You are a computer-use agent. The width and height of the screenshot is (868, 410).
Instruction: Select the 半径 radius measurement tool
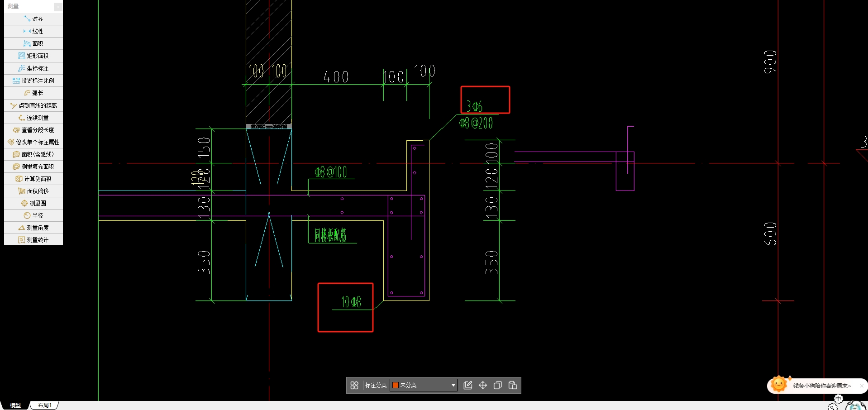[33, 215]
